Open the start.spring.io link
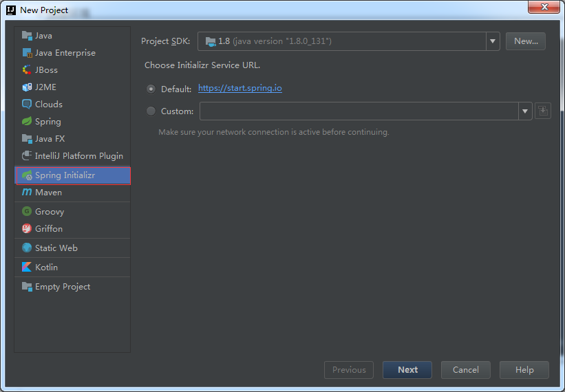This screenshot has height=392, width=565. (x=239, y=88)
